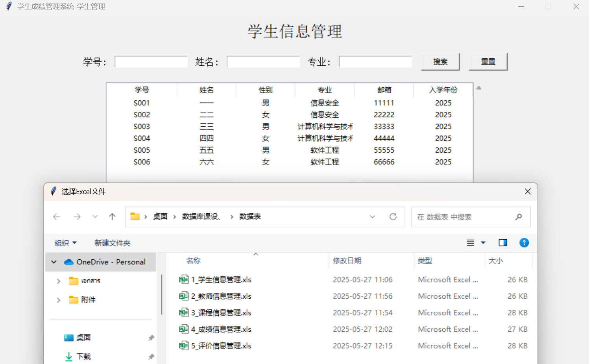The width and height of the screenshot is (589, 364).
Task: Expand the 附件 folder chevron
Action: tap(59, 300)
